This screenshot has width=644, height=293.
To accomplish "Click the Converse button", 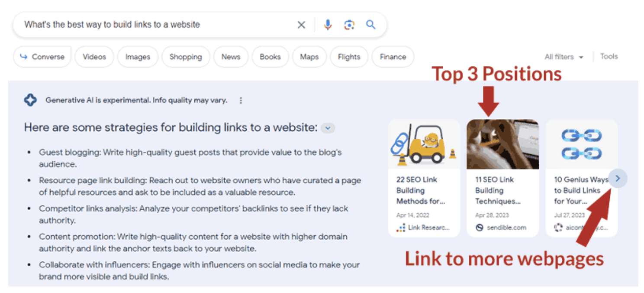I will tap(42, 57).
